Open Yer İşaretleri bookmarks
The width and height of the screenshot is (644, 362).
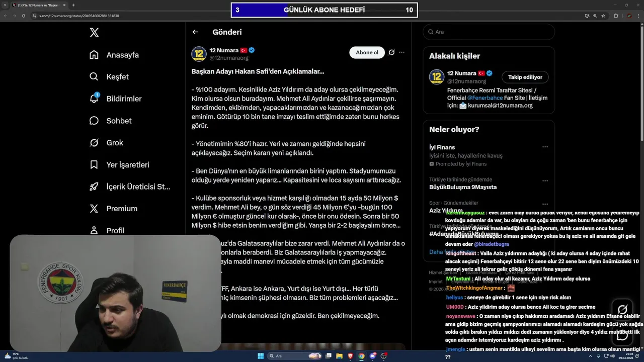[120, 164]
